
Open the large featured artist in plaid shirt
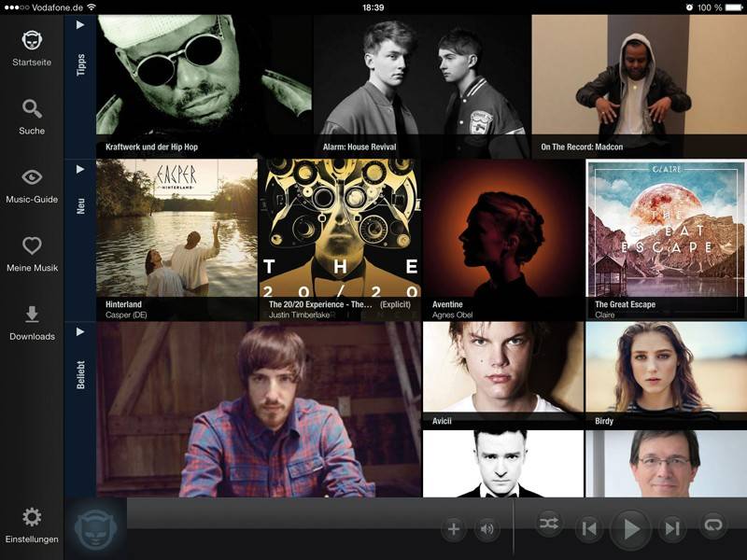click(x=260, y=410)
